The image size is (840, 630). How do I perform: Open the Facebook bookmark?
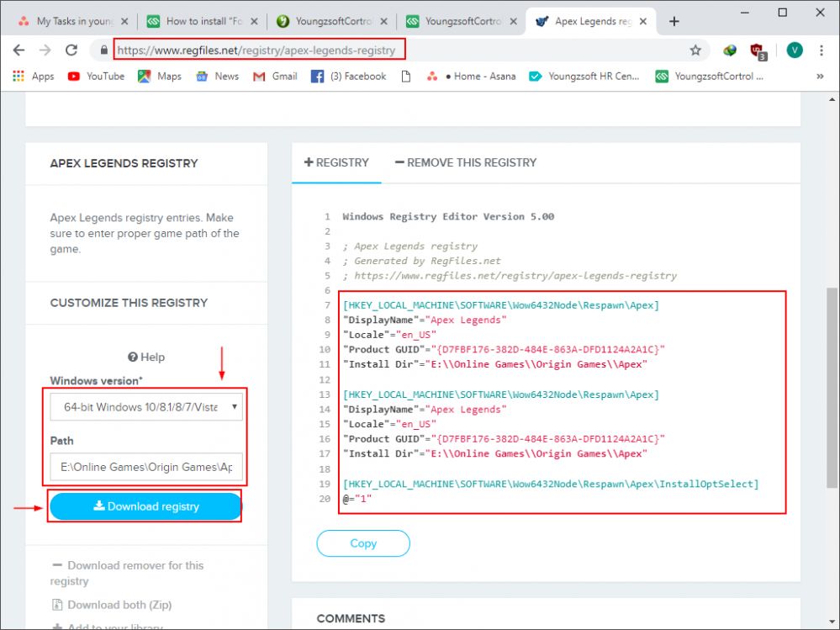[348, 76]
